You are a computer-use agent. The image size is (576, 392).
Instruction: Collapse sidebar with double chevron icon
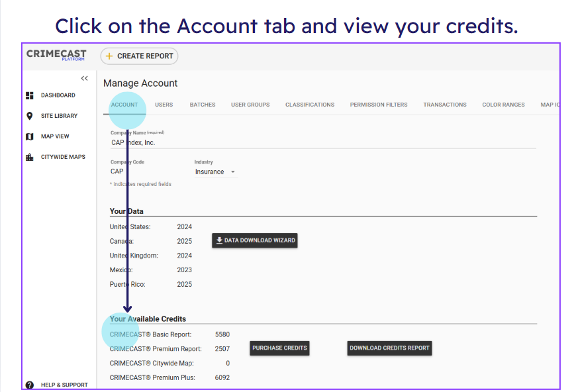coord(84,78)
